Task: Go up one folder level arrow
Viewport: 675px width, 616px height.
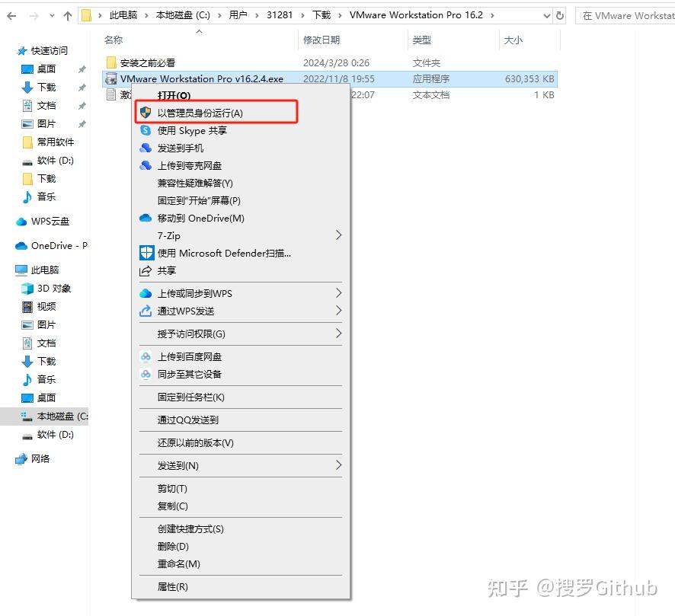Action: click(68, 16)
